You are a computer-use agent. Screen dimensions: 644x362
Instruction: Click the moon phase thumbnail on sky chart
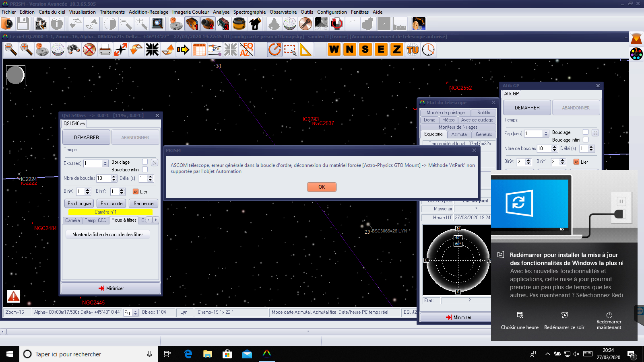(x=16, y=75)
